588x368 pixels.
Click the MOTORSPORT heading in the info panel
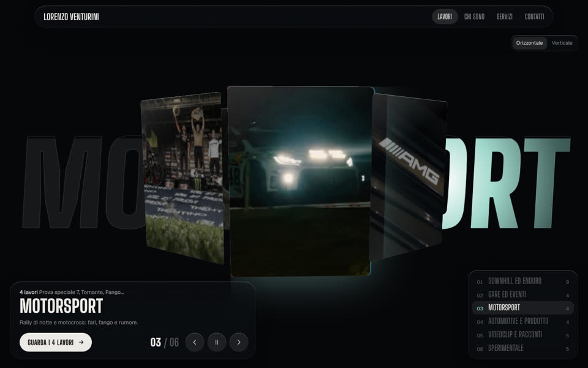pos(61,306)
